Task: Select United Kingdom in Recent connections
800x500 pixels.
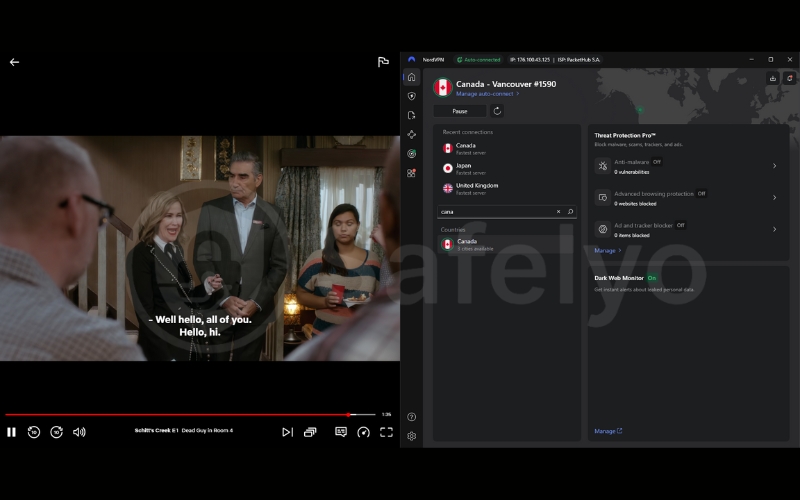Action: point(507,188)
